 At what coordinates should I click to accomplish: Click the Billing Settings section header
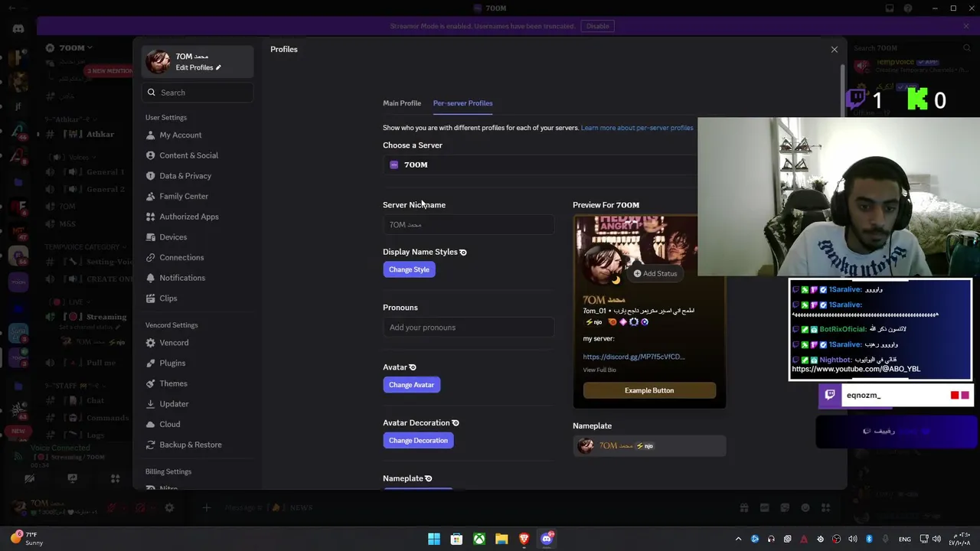pyautogui.click(x=168, y=471)
